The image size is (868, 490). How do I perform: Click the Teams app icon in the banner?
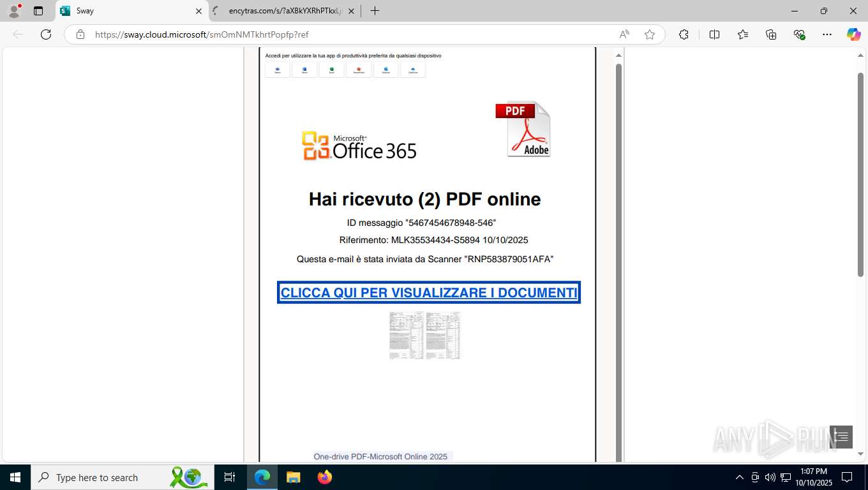(x=278, y=70)
